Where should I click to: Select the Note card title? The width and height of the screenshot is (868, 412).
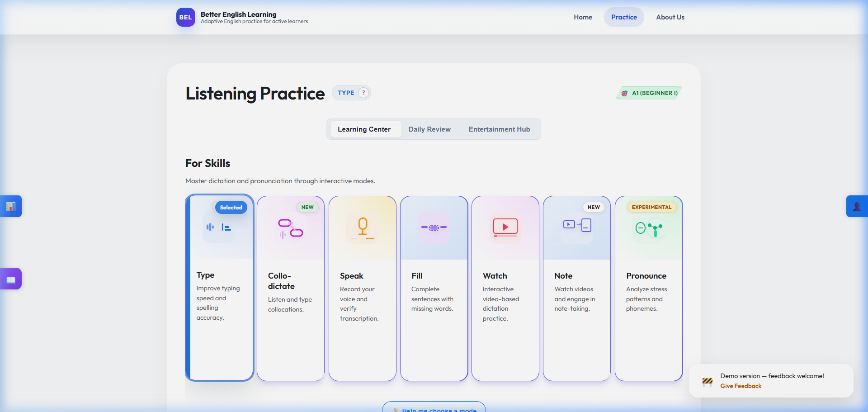[x=563, y=276]
